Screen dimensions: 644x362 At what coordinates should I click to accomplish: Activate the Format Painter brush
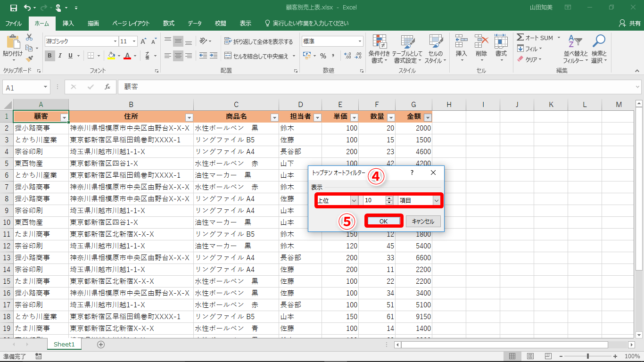29,59
